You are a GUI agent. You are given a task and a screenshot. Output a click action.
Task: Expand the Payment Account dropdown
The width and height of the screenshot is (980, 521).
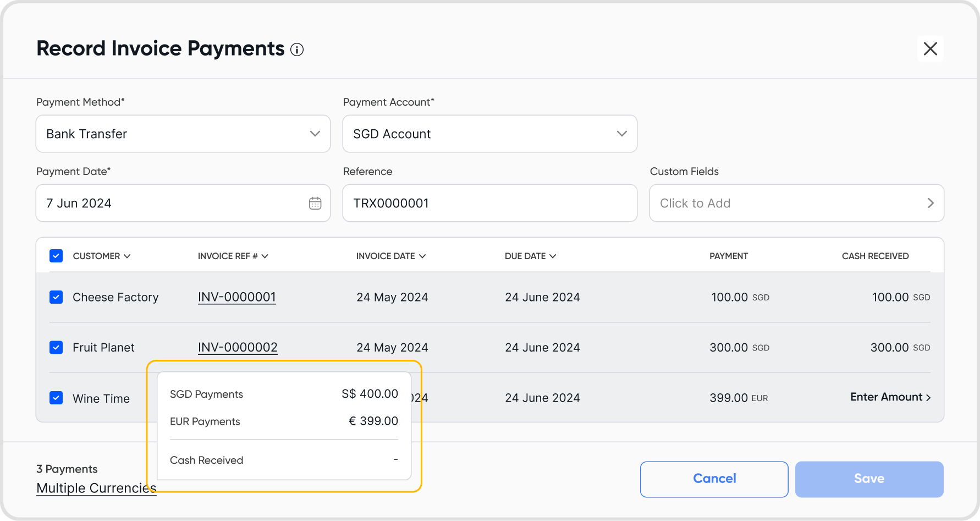489,134
